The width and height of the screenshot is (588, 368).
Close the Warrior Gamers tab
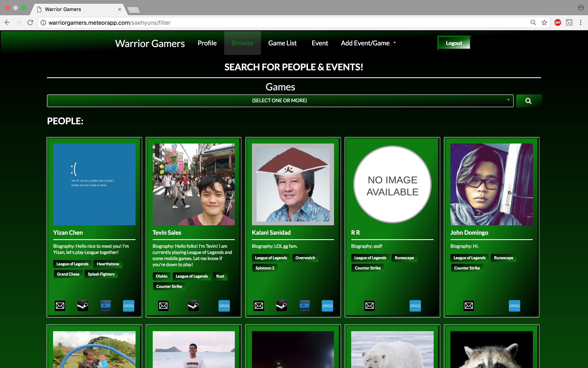coord(120,9)
